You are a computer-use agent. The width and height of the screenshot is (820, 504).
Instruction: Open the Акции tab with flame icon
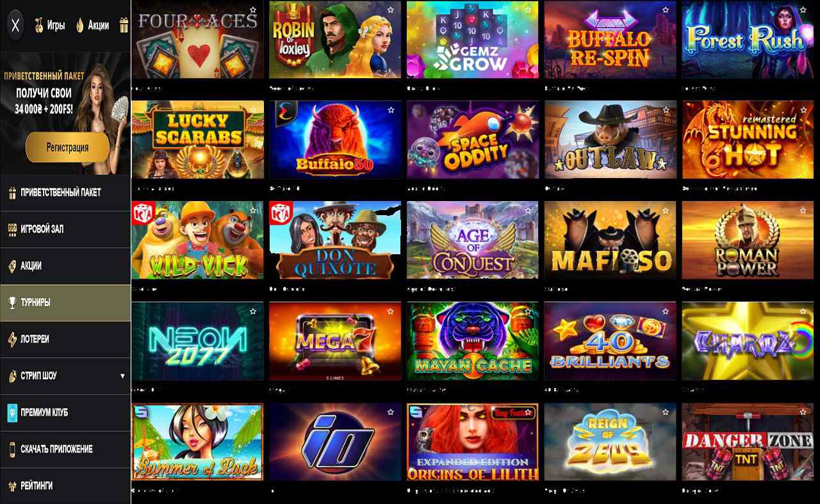[x=92, y=26]
